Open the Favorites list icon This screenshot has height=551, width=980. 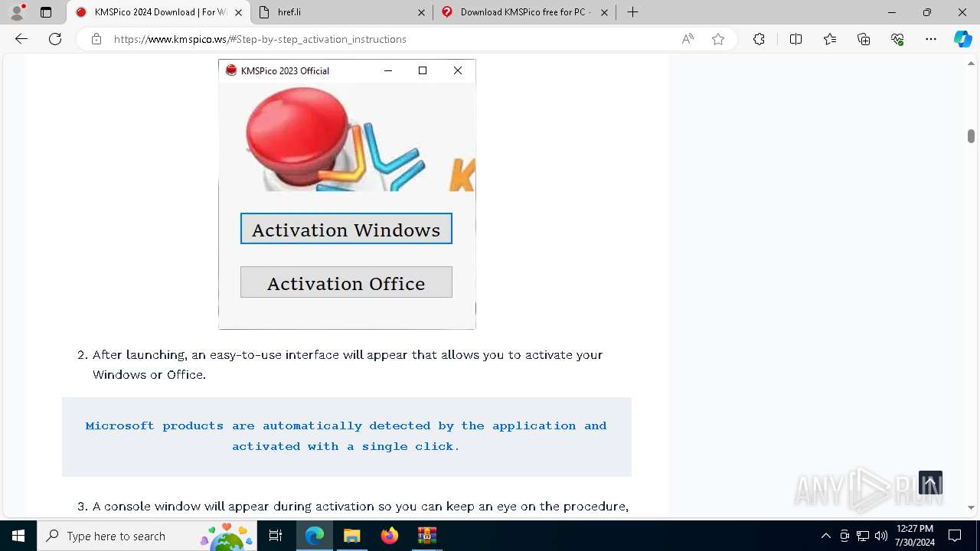click(830, 39)
